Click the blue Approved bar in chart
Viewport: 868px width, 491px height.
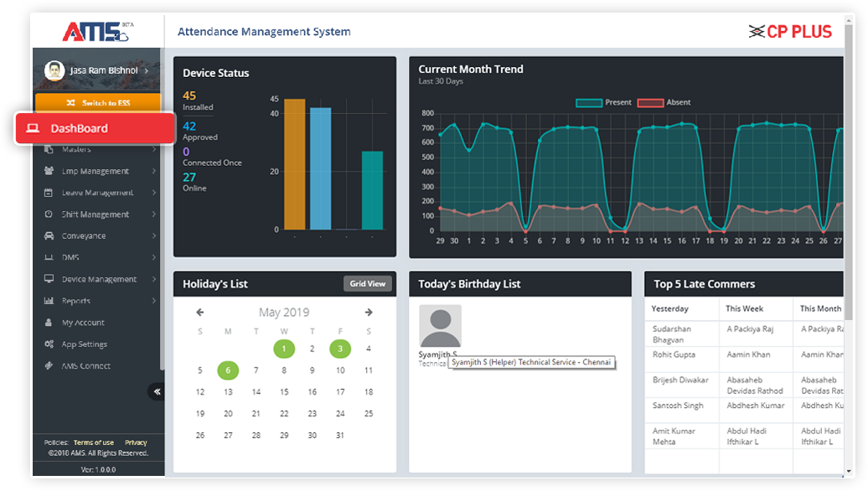pyautogui.click(x=321, y=168)
